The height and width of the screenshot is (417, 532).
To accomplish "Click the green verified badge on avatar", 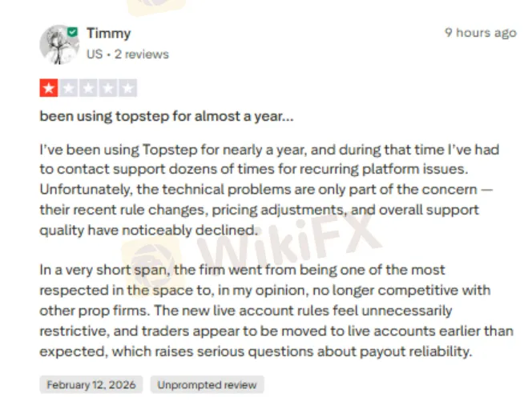I will pyautogui.click(x=74, y=31).
